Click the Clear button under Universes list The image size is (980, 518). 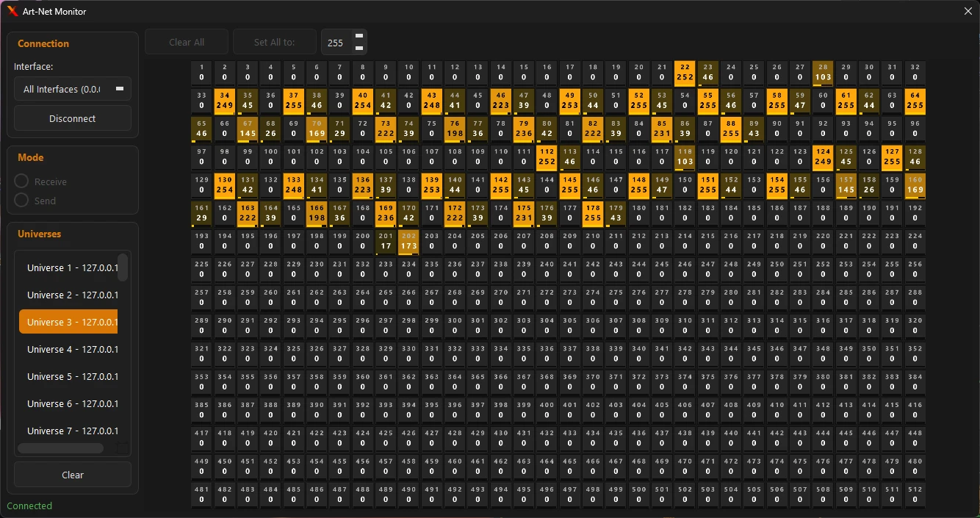click(x=73, y=475)
